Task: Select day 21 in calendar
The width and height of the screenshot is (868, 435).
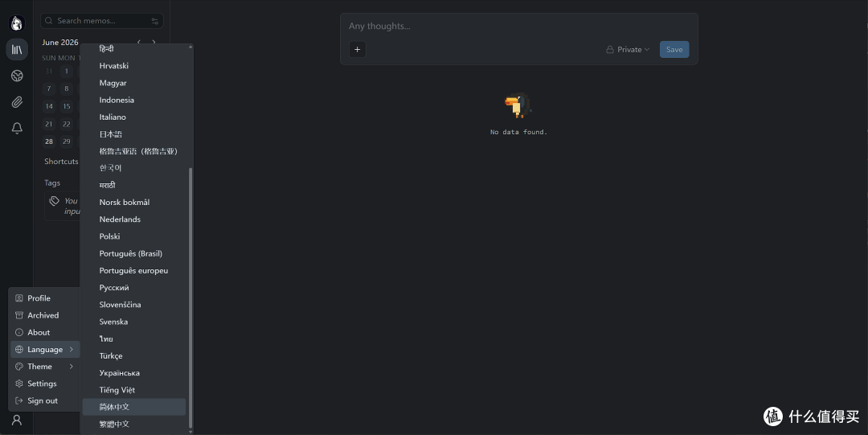Action: click(x=49, y=124)
